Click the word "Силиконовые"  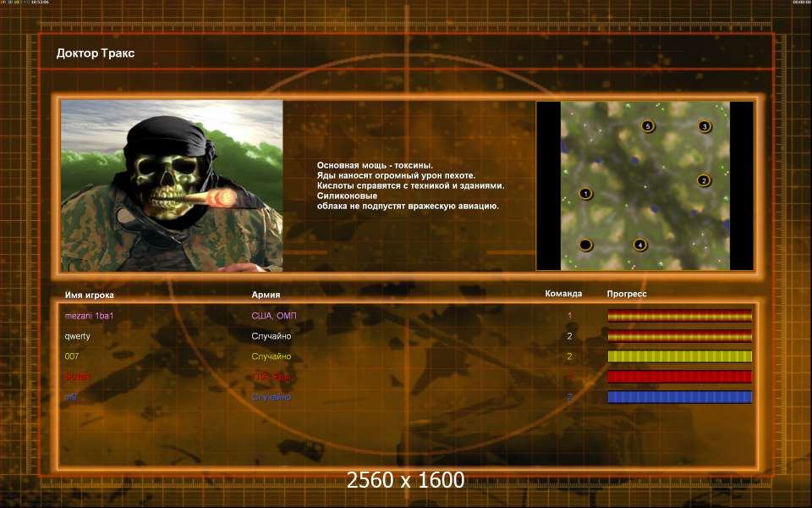[347, 196]
